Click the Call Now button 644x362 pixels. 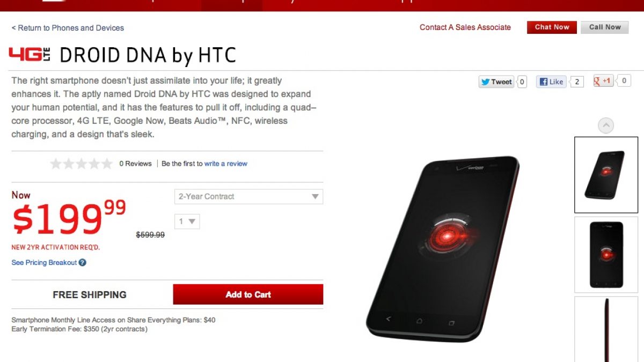coord(605,27)
